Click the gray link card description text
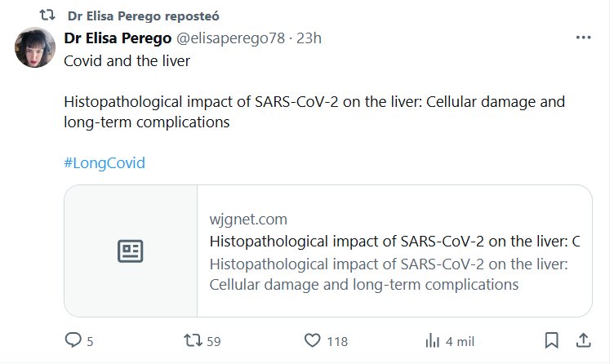 389,275
